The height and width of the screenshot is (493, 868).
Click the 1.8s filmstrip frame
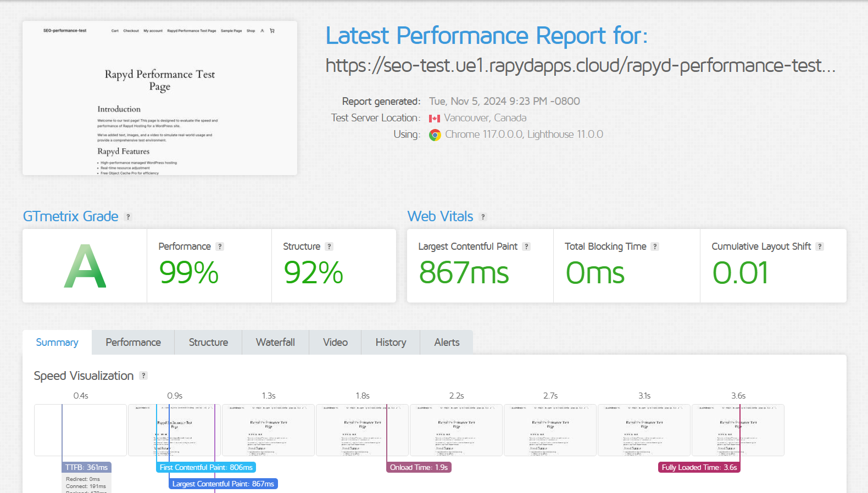tap(362, 430)
